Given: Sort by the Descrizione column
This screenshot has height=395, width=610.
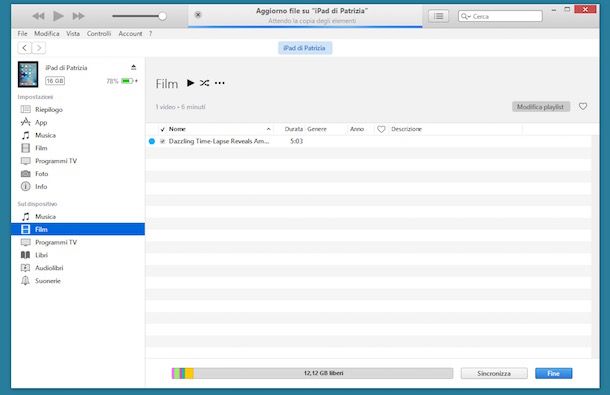Looking at the screenshot, I should (407, 129).
